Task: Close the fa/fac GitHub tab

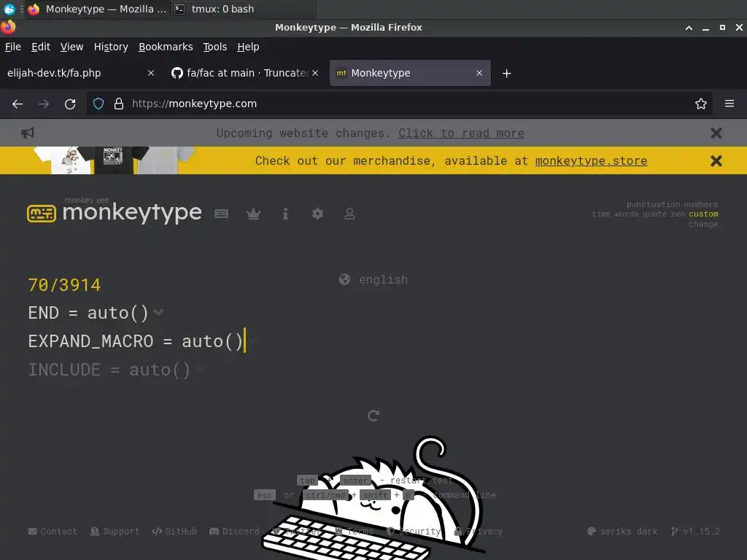Action: [315, 73]
